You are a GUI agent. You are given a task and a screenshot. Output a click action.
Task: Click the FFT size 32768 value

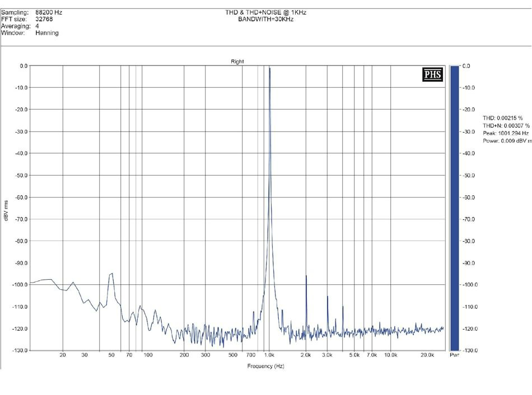[x=45, y=19]
